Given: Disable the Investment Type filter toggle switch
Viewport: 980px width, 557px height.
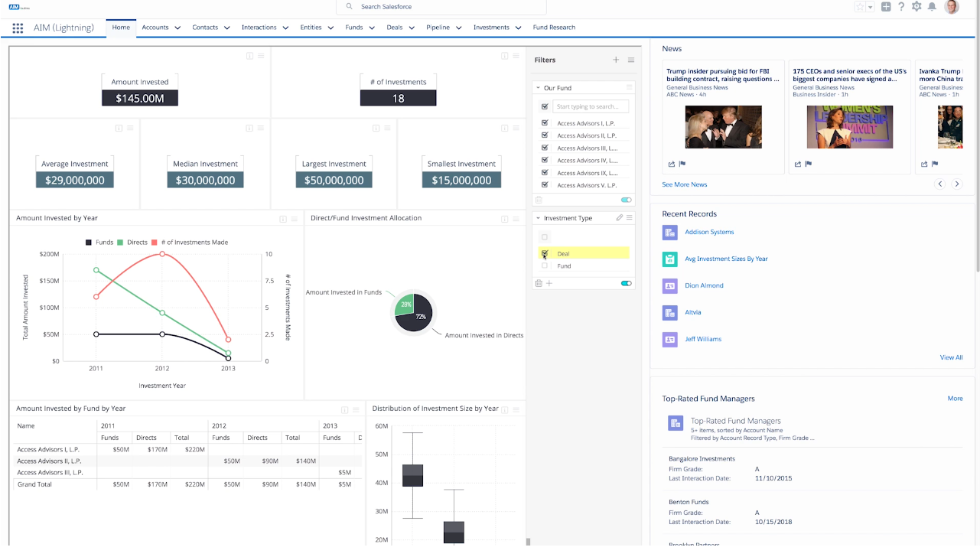Looking at the screenshot, I should click(x=627, y=283).
